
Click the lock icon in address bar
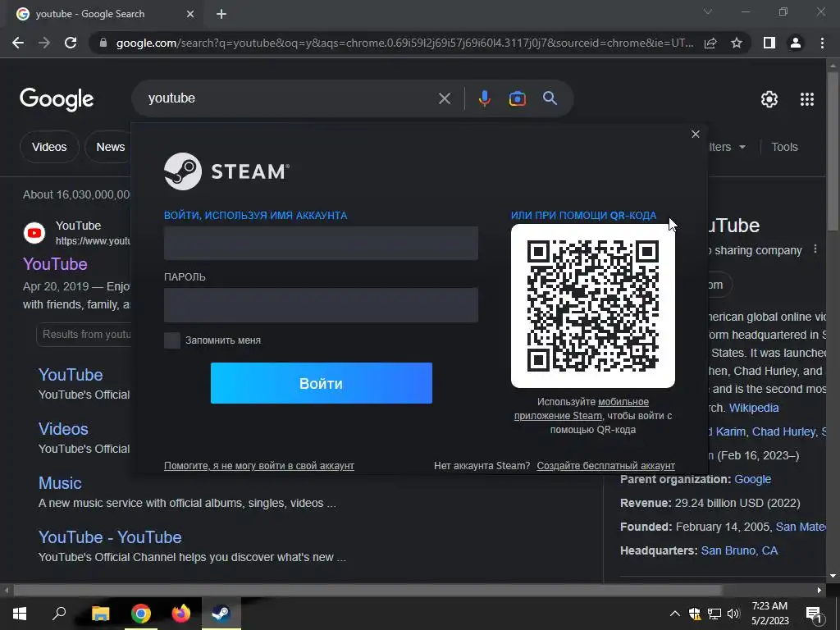pyautogui.click(x=103, y=43)
